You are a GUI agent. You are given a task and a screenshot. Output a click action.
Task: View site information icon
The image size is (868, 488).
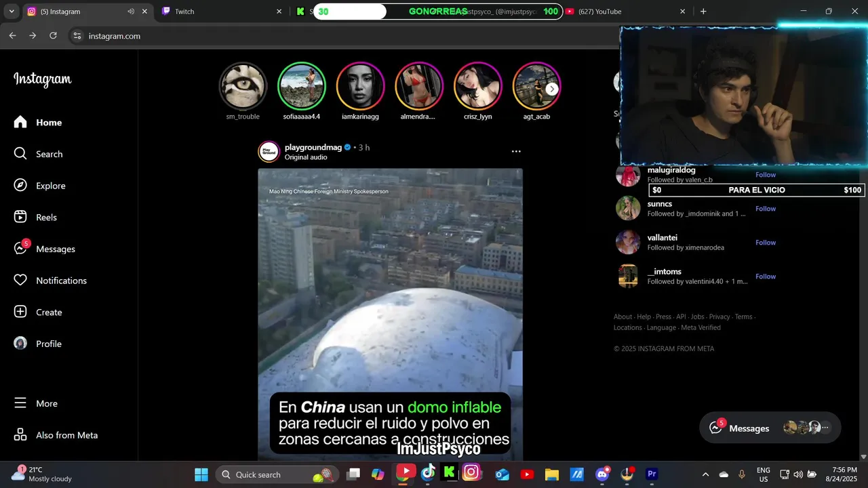(x=77, y=36)
